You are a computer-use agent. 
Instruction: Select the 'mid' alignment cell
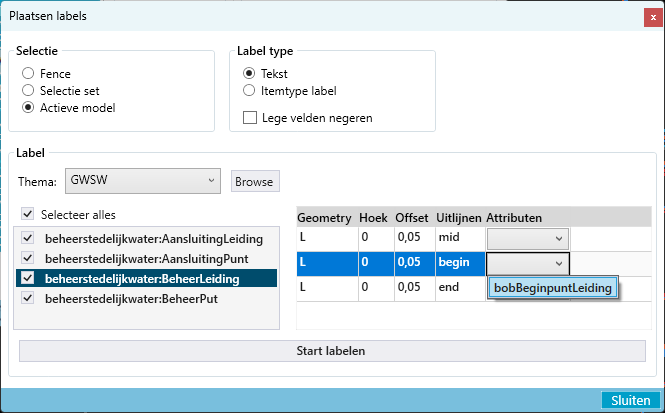[460, 239]
